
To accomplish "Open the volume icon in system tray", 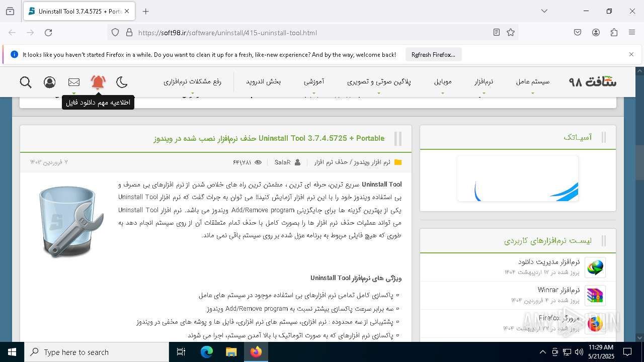I will 579,352.
